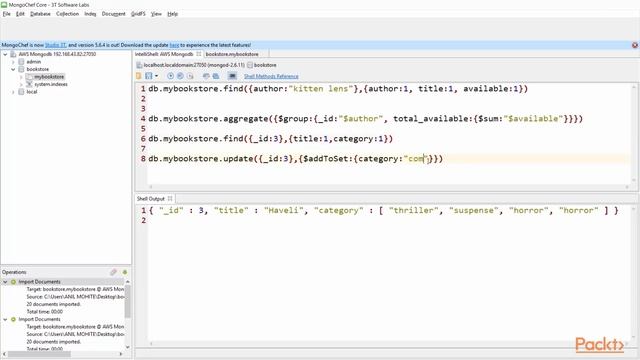
Task: Click the save script icon
Action: pyautogui.click(x=149, y=76)
